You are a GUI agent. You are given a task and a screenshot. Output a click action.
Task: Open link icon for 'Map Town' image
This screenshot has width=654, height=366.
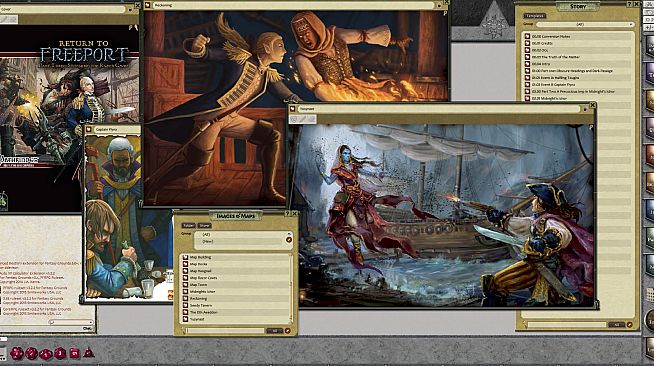point(186,284)
